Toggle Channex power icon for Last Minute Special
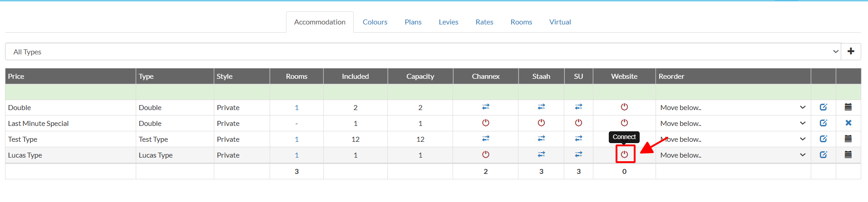This screenshot has width=868, height=202. (x=486, y=123)
